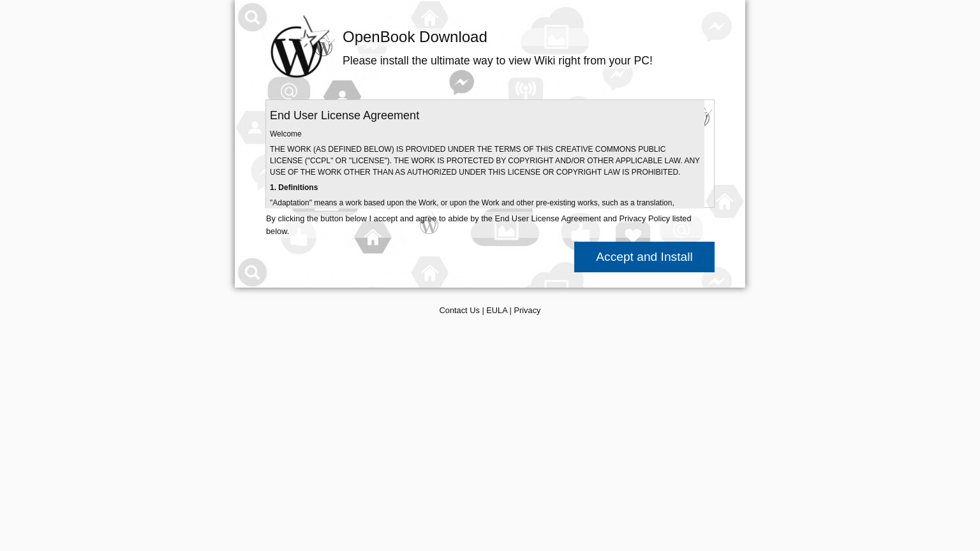980x551 pixels.
Task: Click the home icon right of EULA box
Action: 724,202
